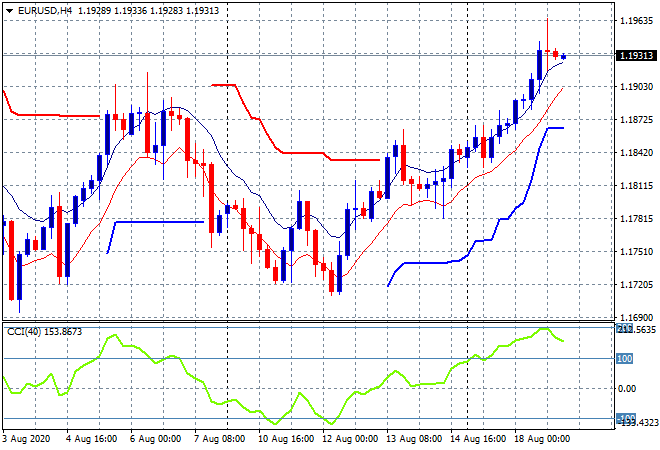Click time axis label 13 Aug 08:00

coord(414,439)
